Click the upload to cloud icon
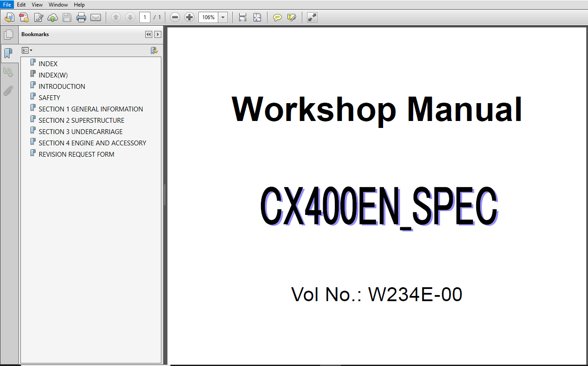This screenshot has height=366, width=588. [x=53, y=17]
